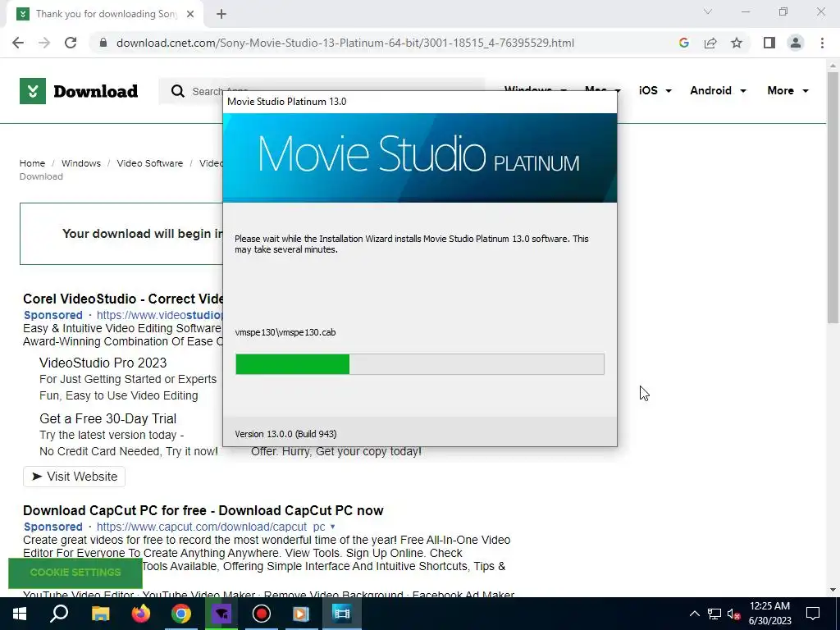
Task: Close the CNET download tab
Action: 190,14
